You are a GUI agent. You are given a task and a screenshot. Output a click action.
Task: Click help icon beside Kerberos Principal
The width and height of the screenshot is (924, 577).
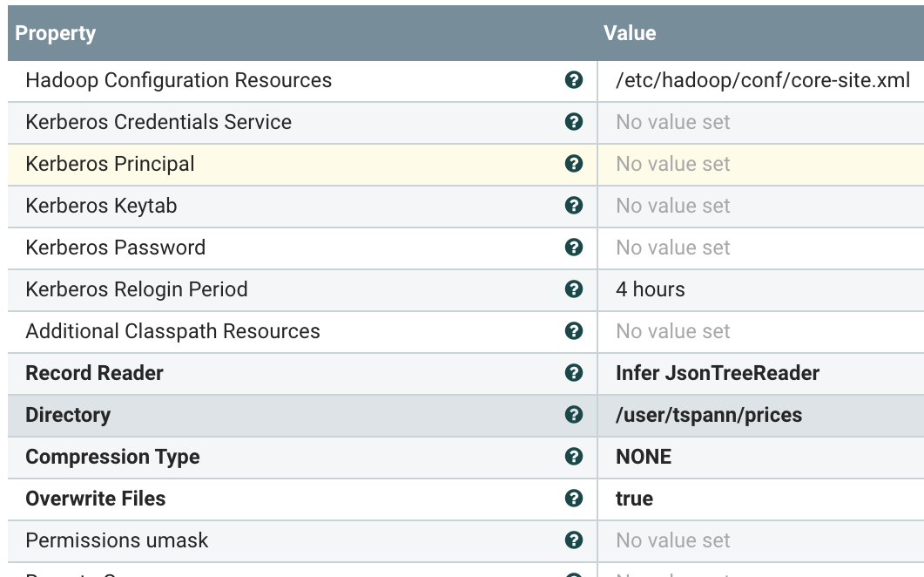coord(574,164)
